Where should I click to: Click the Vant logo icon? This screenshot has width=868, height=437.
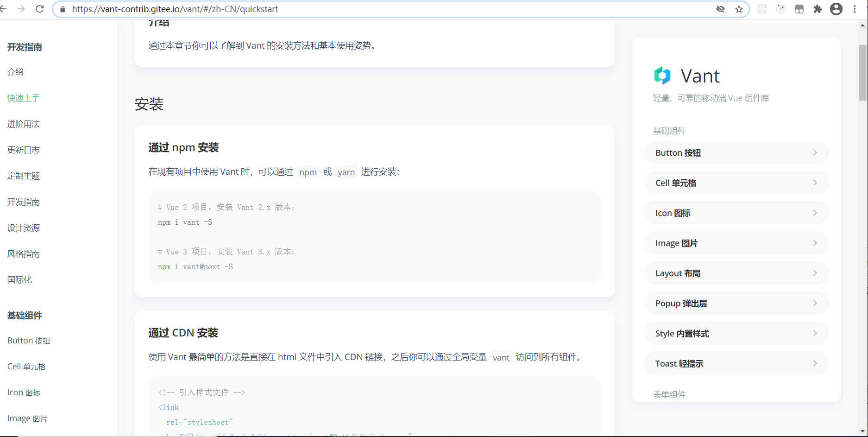tap(662, 75)
